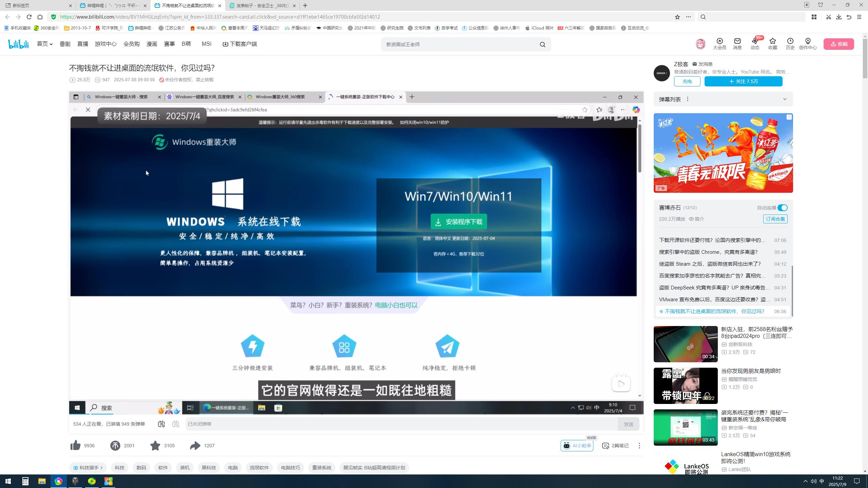This screenshot has width=868, height=488.
Task: Click the share arrow icon
Action: click(195, 446)
